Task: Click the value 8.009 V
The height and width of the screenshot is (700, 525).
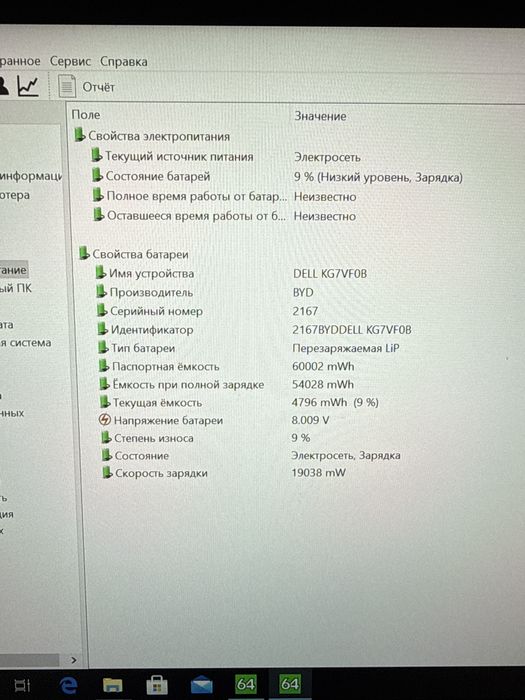Action: click(310, 420)
